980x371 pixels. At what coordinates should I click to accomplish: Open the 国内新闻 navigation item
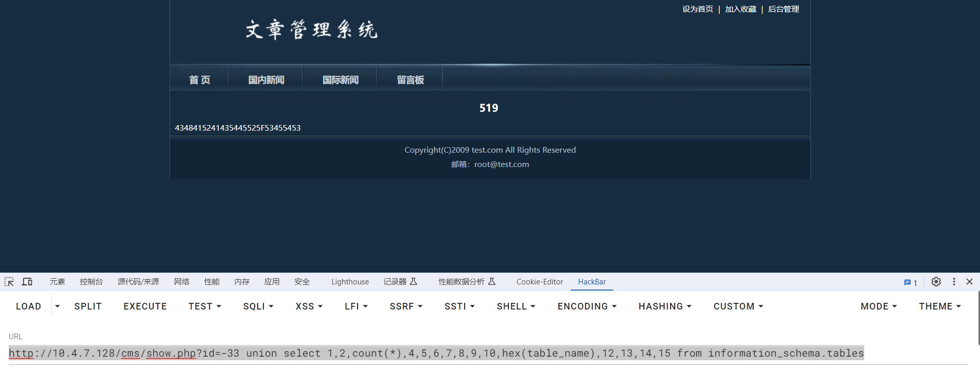[x=266, y=80]
